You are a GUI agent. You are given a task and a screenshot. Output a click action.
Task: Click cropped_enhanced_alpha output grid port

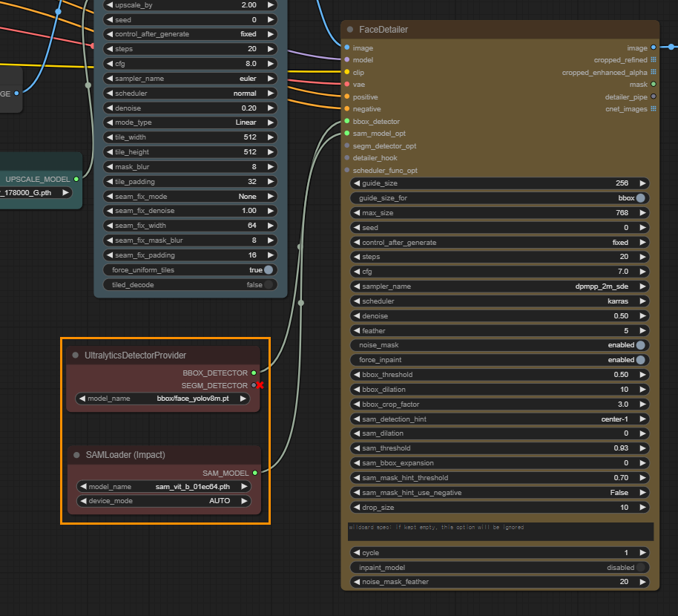pyautogui.click(x=654, y=72)
